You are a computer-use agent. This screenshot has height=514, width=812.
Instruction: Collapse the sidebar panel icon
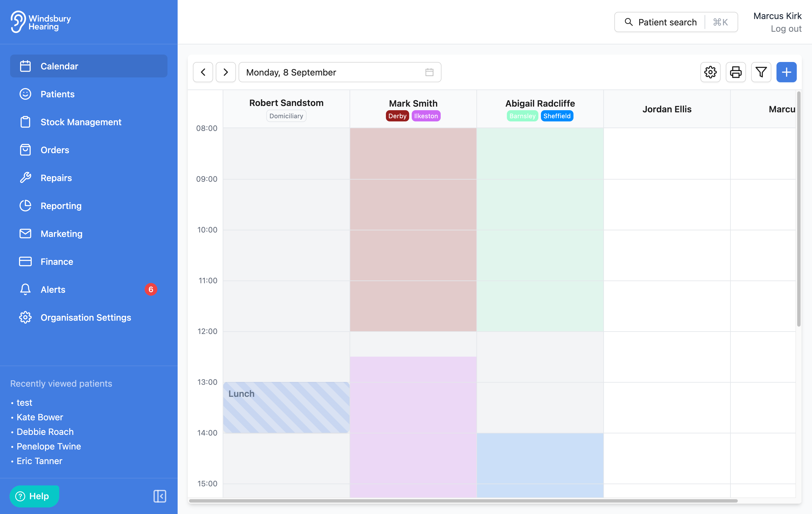pos(159,496)
